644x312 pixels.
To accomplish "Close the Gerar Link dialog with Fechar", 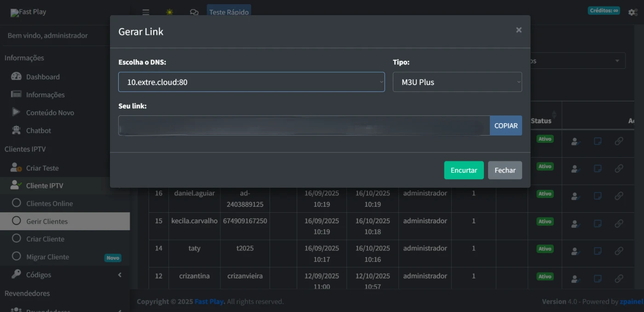I will click(x=505, y=170).
